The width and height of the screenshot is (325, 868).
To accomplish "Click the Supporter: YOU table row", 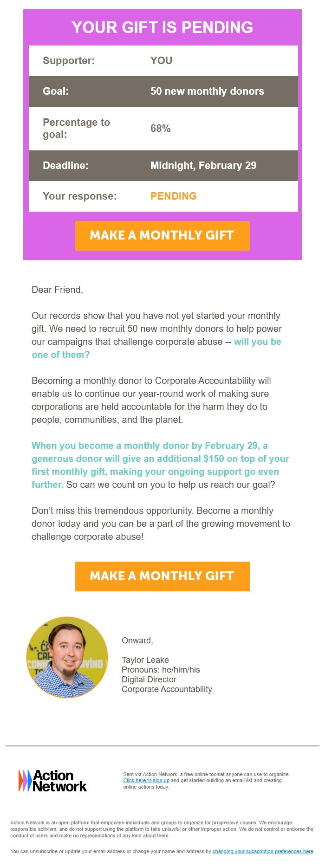I will pyautogui.click(x=162, y=60).
